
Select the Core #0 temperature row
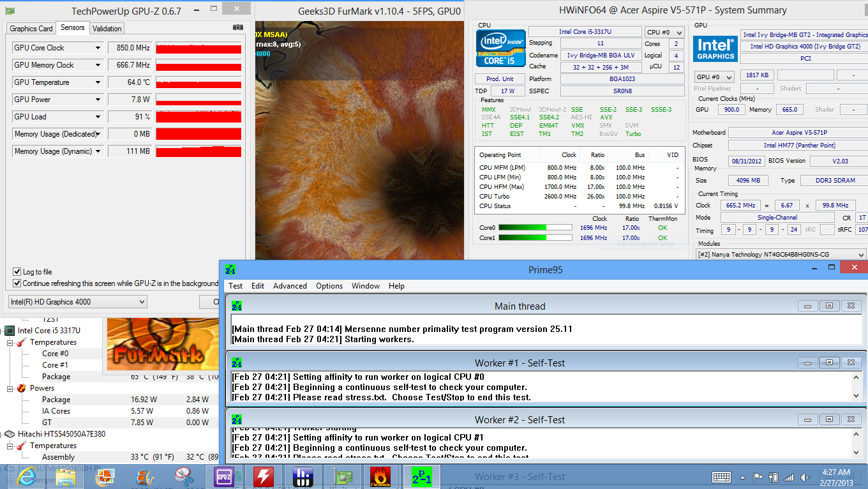(x=55, y=354)
